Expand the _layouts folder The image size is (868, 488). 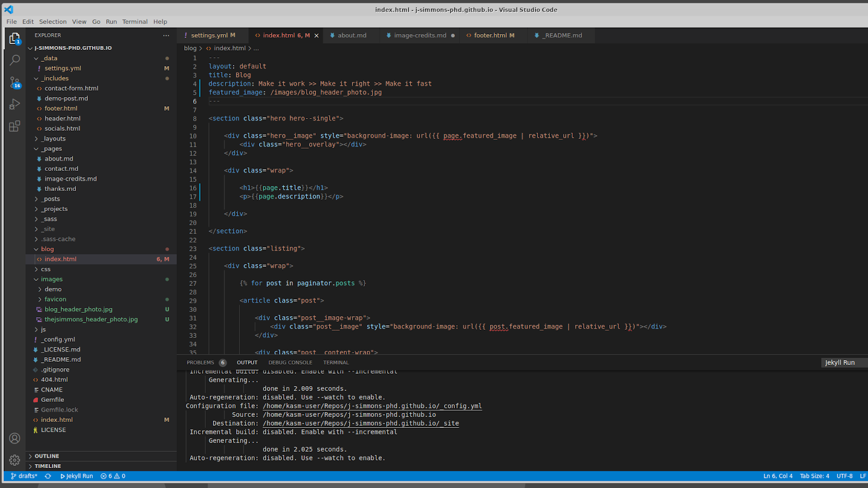pos(53,139)
